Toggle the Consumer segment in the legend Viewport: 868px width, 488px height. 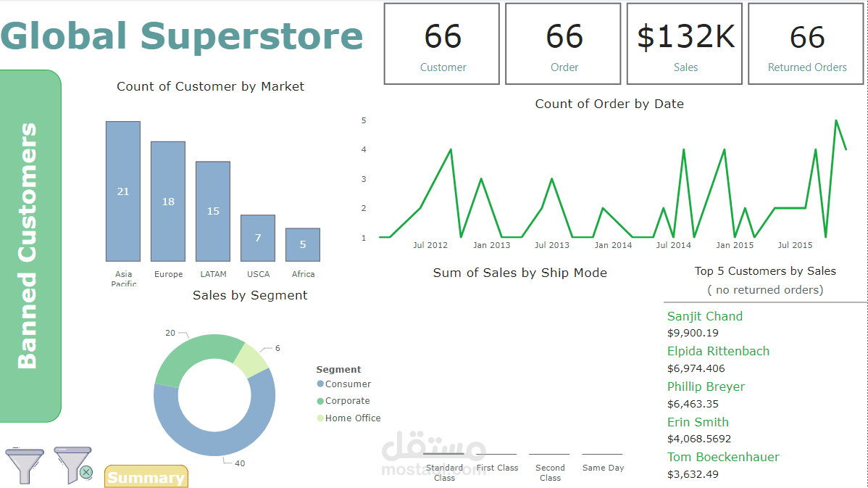[348, 384]
